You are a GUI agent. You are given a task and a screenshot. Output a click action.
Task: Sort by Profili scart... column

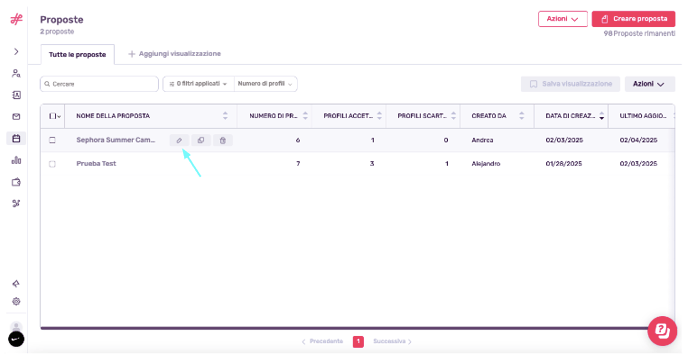[454, 116]
